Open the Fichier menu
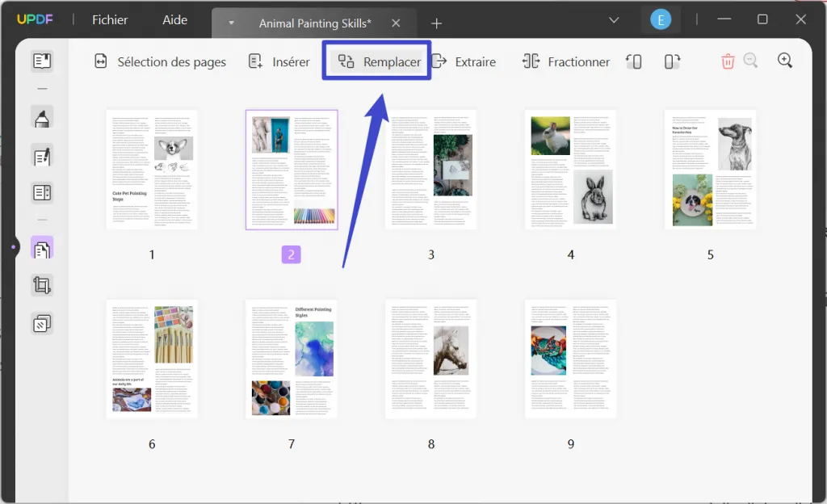 coord(109,19)
